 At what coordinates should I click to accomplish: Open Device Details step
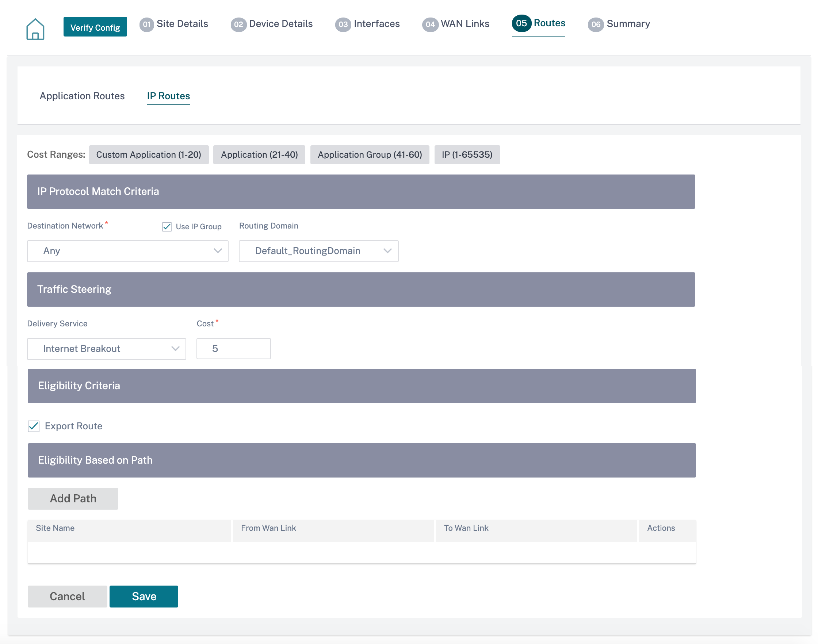280,24
